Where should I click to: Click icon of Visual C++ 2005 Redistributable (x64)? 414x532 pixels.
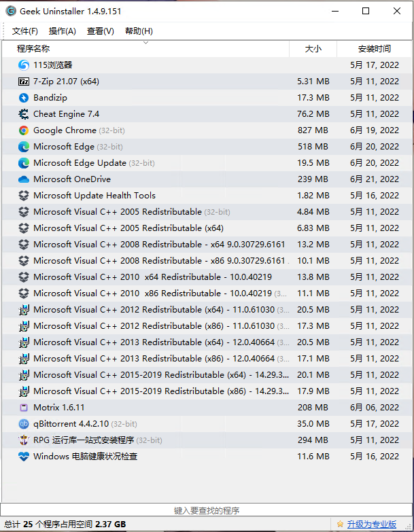(x=24, y=228)
